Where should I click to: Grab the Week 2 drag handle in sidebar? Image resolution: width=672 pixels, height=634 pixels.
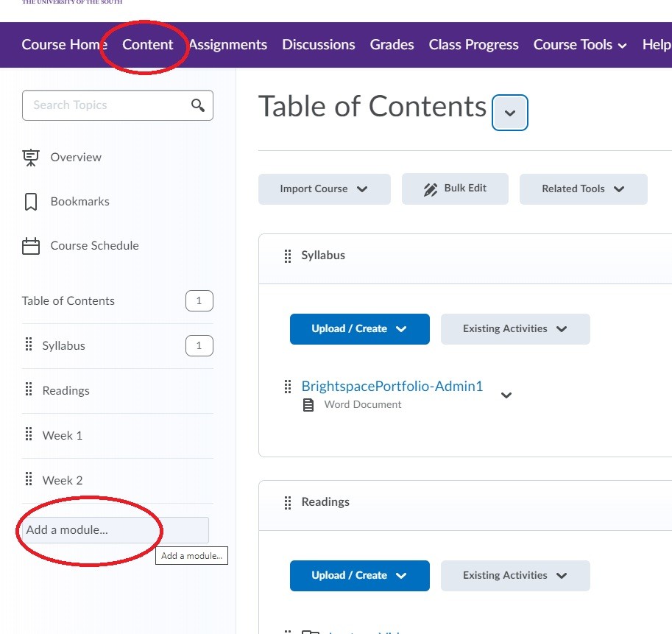tap(29, 479)
